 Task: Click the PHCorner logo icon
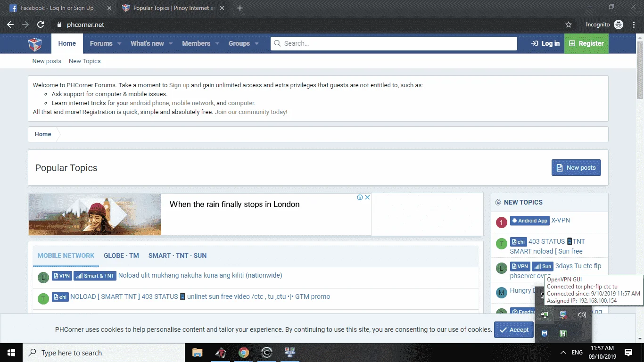click(35, 44)
